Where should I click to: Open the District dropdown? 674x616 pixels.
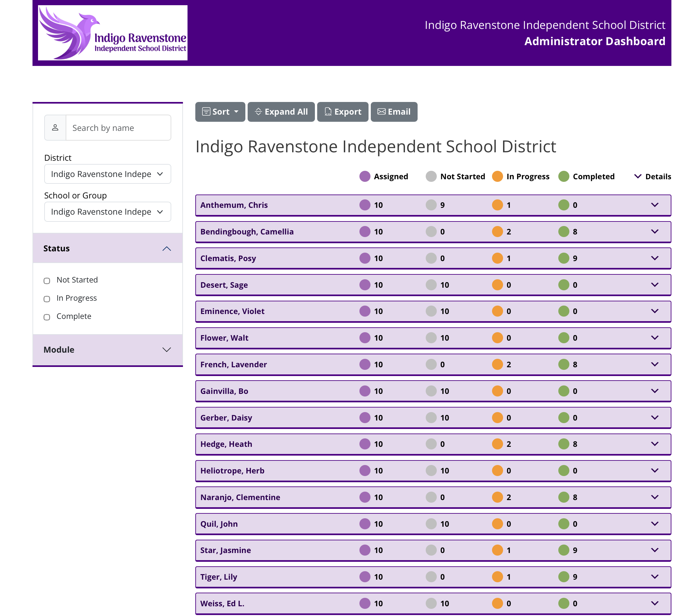pos(107,174)
